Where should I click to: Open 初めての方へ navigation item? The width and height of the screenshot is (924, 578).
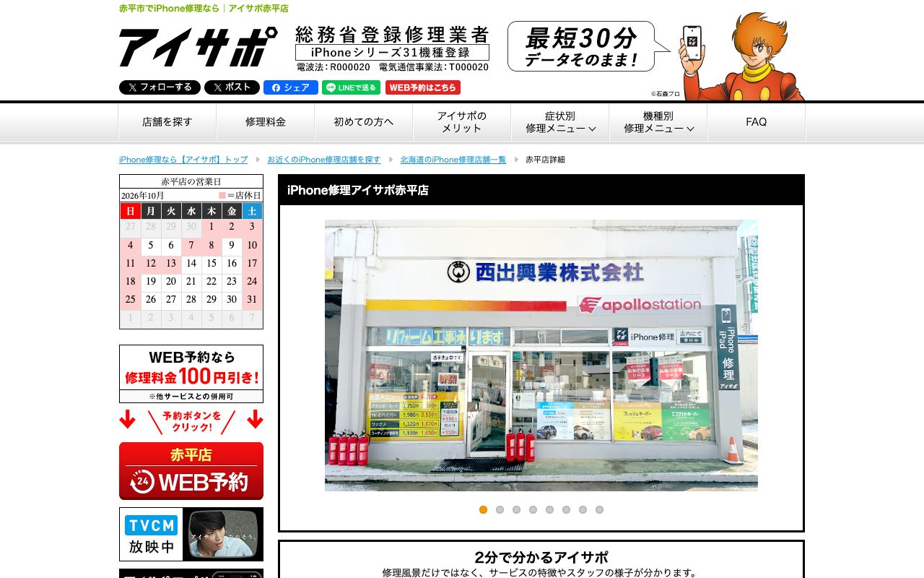coord(364,122)
